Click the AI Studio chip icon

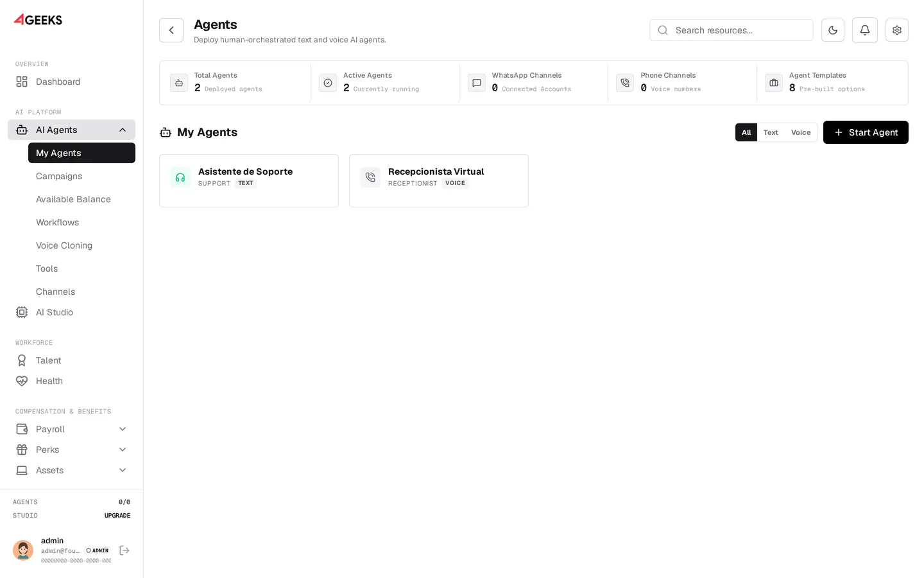22,312
